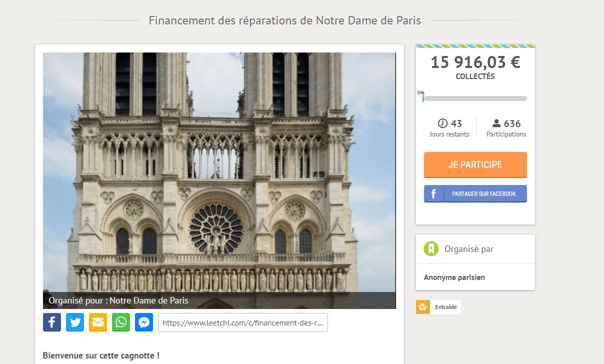Share via the WhatsApp icon
Screen dimensions: 604x364
pyautogui.click(x=121, y=322)
